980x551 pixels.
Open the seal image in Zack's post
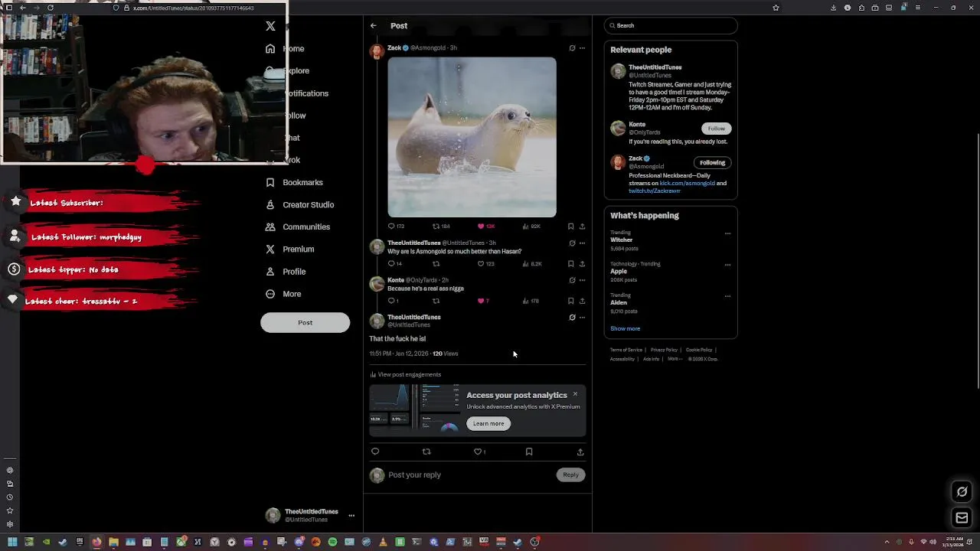coord(472,137)
